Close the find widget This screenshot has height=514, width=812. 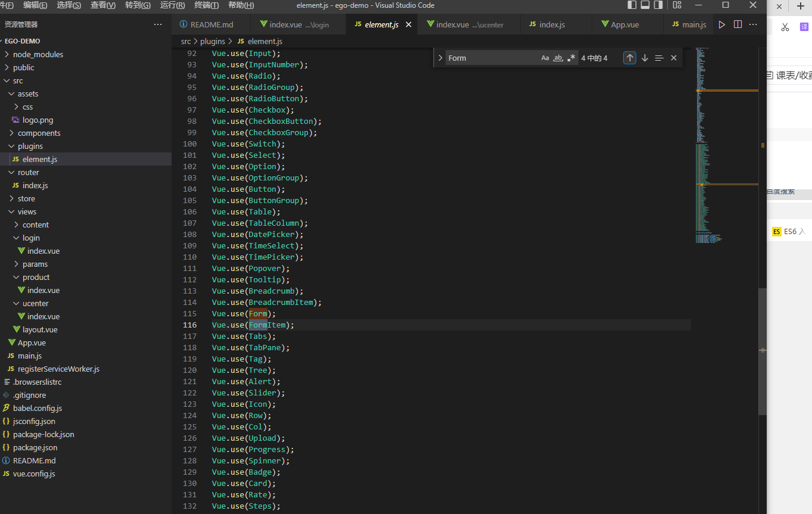click(x=674, y=58)
